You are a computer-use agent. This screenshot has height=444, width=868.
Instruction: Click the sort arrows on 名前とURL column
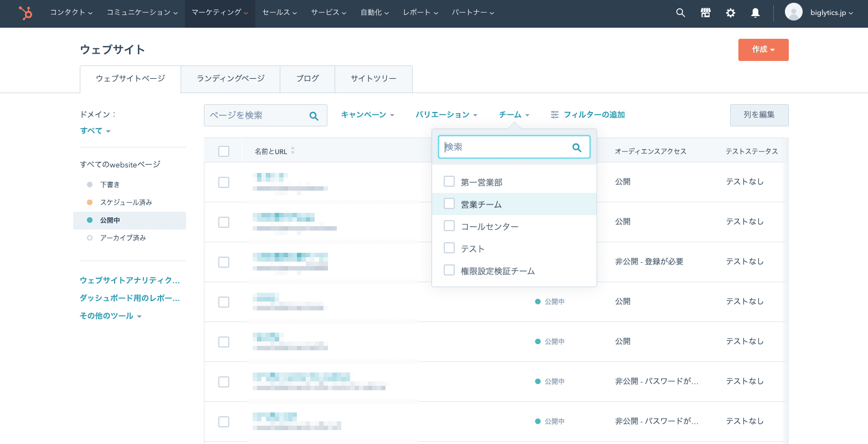tap(292, 150)
